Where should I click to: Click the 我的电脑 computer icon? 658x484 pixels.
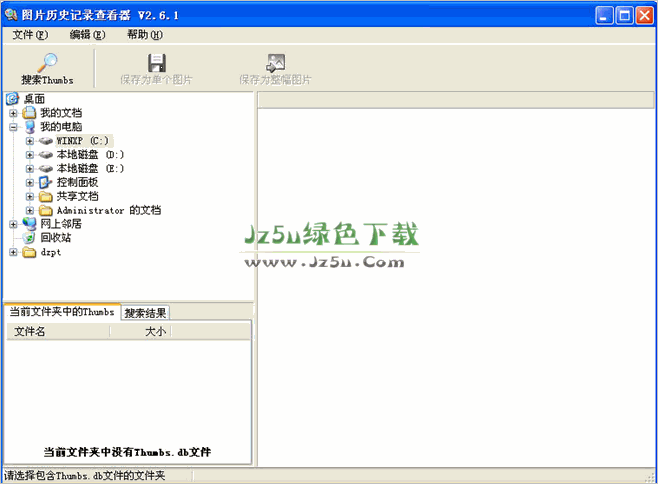[29, 126]
